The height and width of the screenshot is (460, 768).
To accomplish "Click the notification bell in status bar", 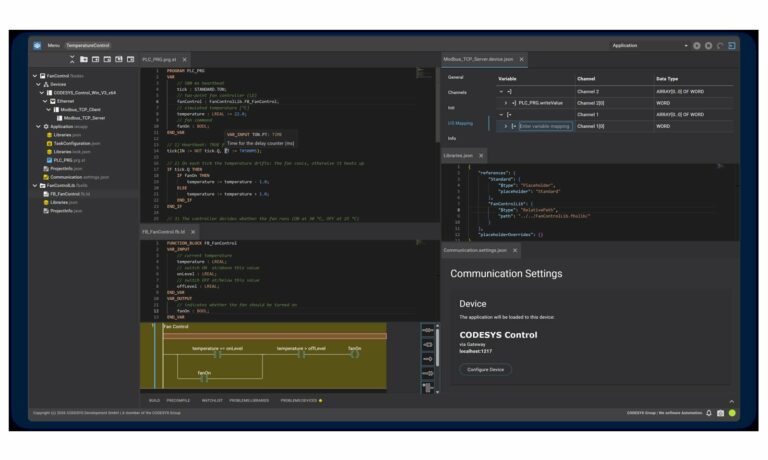I will point(709,413).
